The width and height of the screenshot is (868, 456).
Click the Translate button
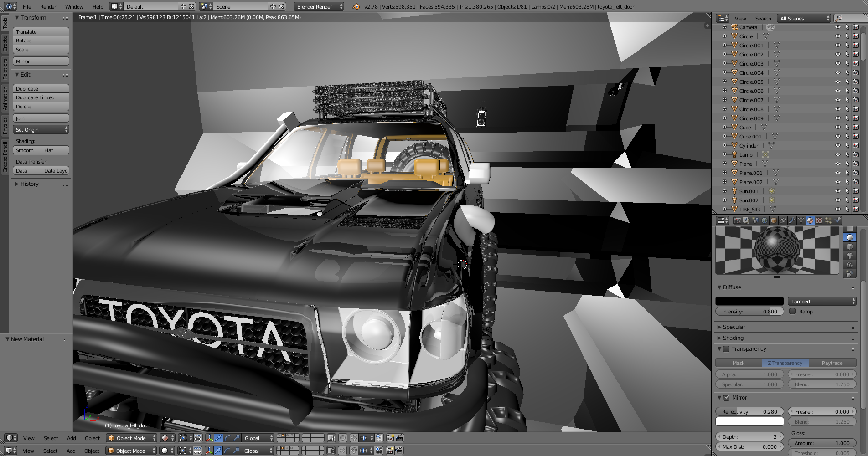point(41,32)
